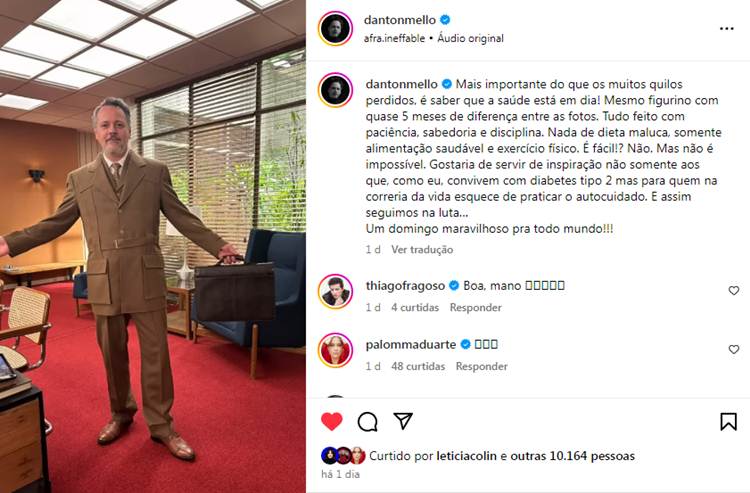Like thiagofragoso's comment heart
The image size is (750, 493).
733,290
